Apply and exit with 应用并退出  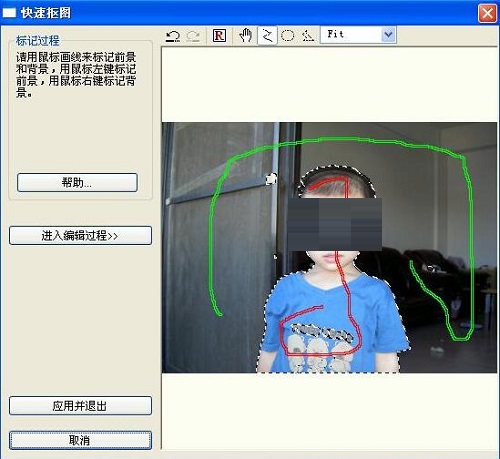80,405
